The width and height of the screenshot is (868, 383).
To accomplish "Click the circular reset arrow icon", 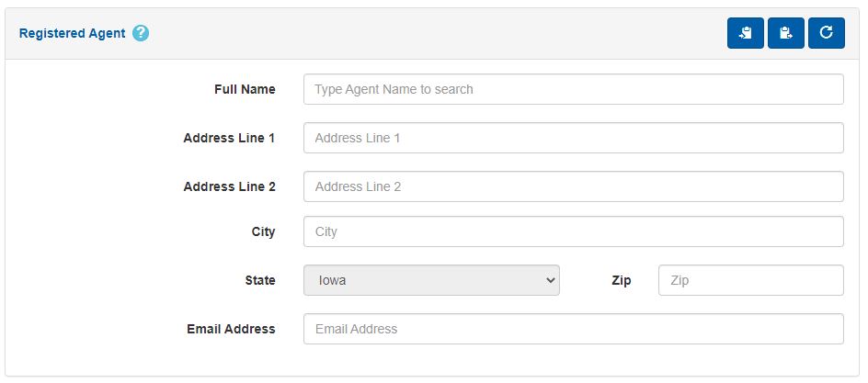I will point(827,33).
